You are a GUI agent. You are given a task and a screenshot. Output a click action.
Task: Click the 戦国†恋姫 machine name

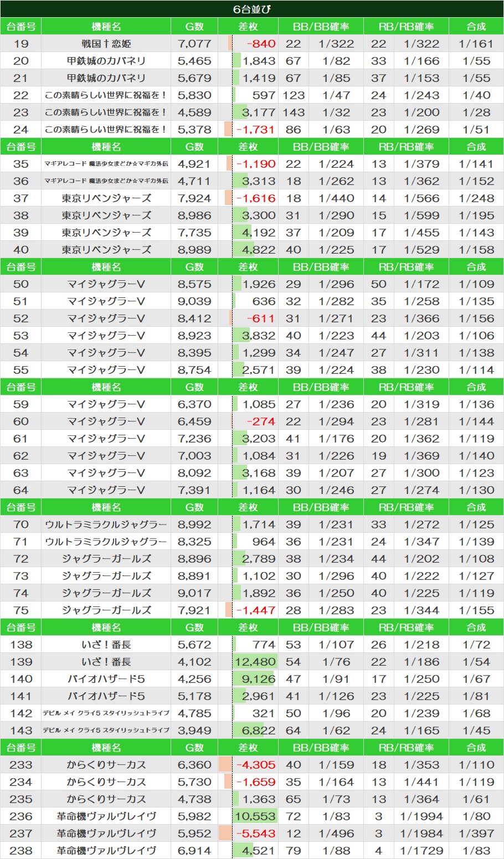106,44
